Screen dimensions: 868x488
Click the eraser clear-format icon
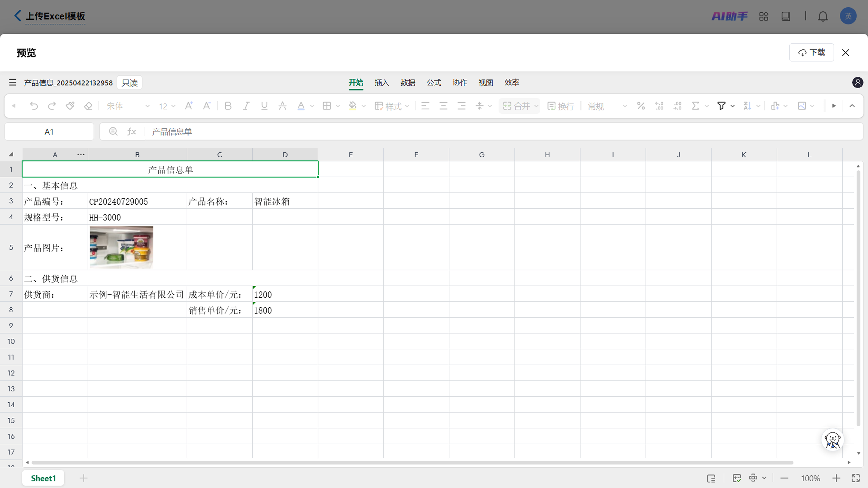[x=88, y=106]
